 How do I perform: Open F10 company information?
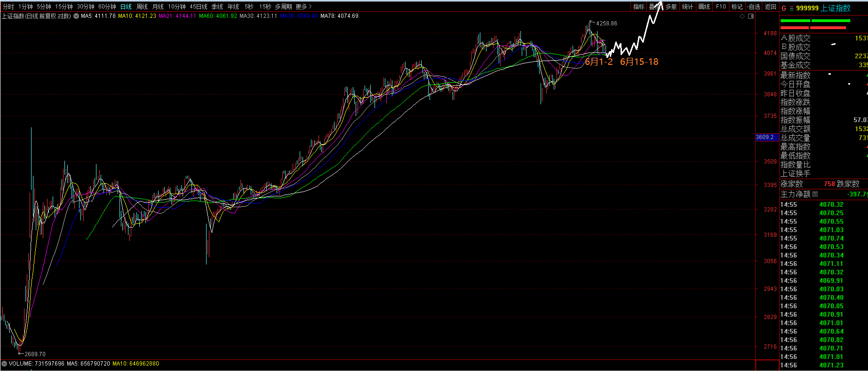pyautogui.click(x=721, y=7)
